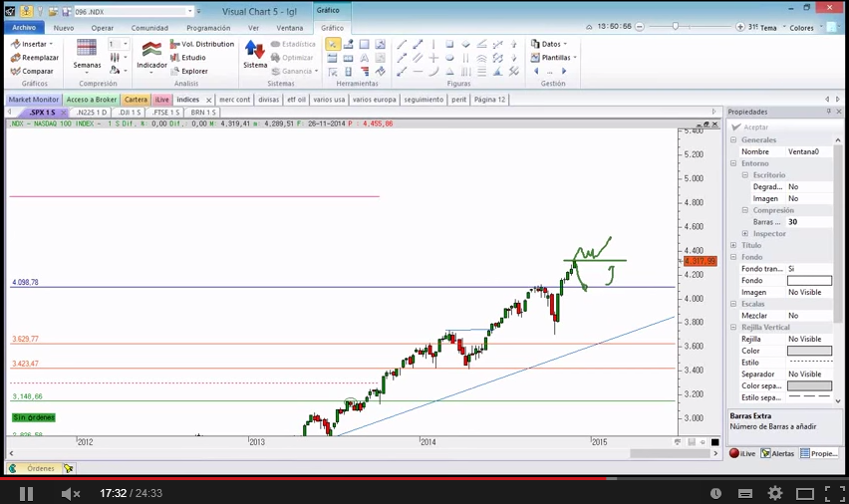Image resolution: width=849 pixels, height=504 pixels.
Task: Open the Plantillas dropdown
Action: tap(553, 58)
